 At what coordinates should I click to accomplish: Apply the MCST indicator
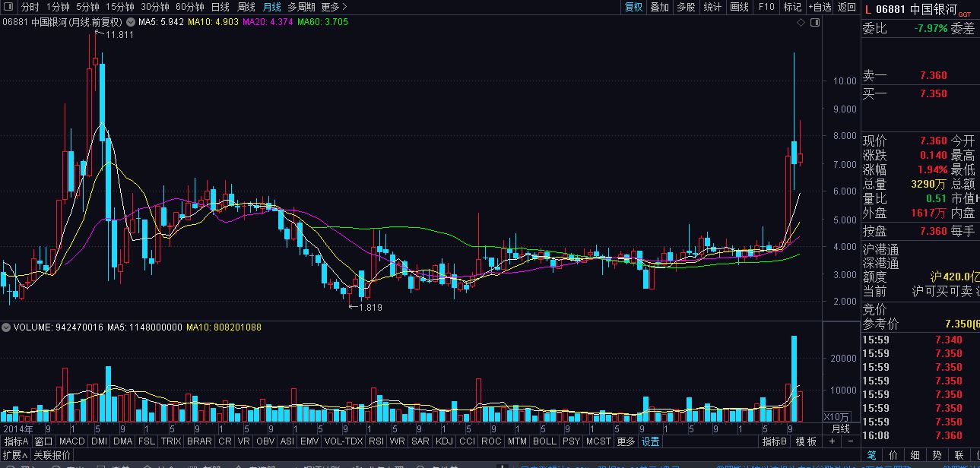pos(598,441)
